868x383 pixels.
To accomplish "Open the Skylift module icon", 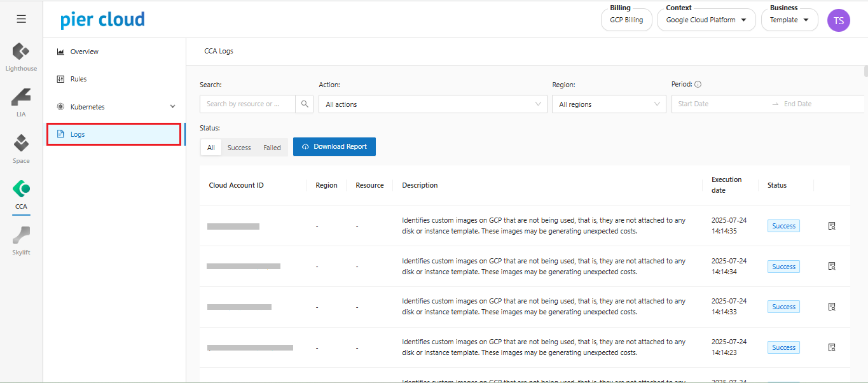I will pos(21,236).
